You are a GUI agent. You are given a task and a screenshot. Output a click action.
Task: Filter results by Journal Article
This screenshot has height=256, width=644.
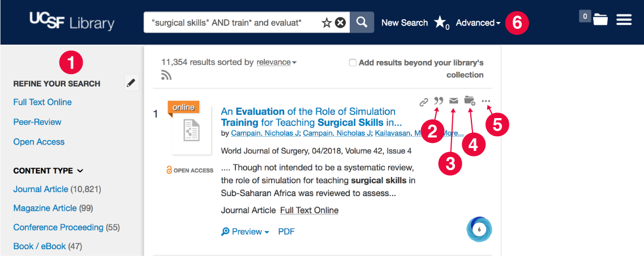41,189
